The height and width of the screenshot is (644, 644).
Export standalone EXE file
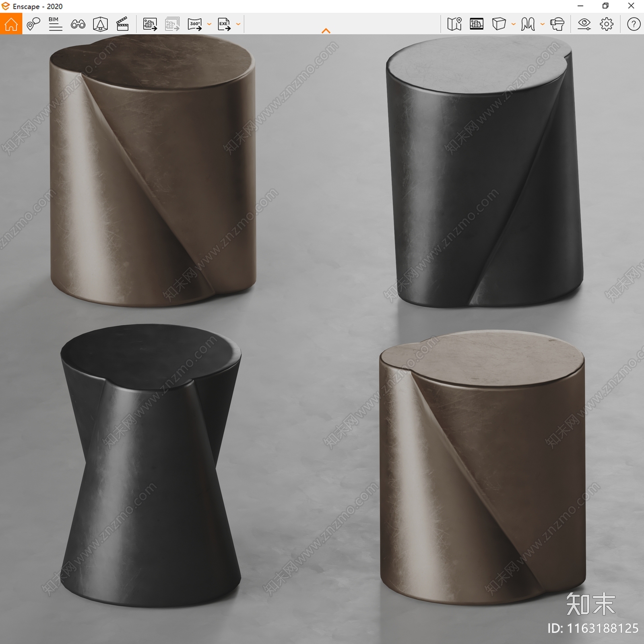[x=224, y=24]
